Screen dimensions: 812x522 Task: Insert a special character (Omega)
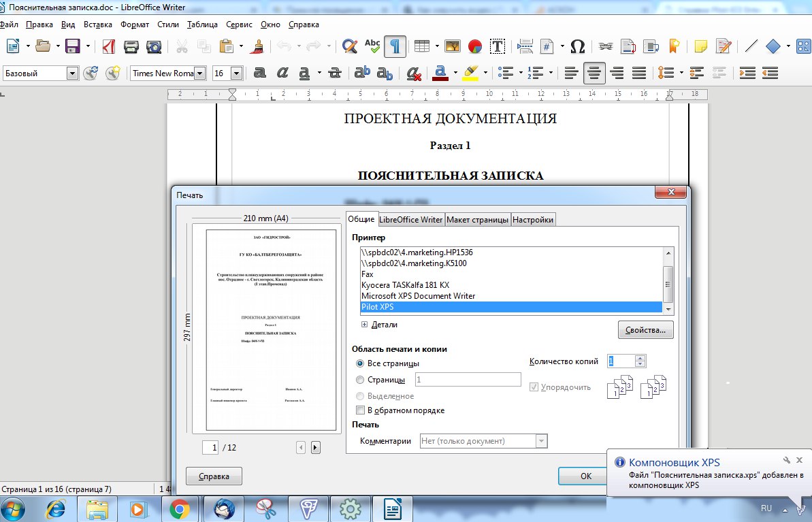[x=577, y=46]
